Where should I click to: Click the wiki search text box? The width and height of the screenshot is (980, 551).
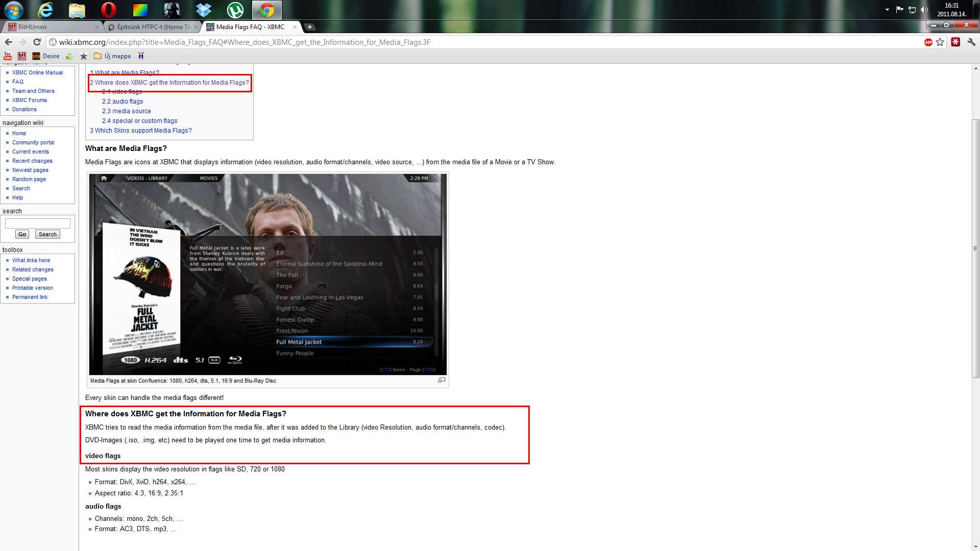click(38, 223)
